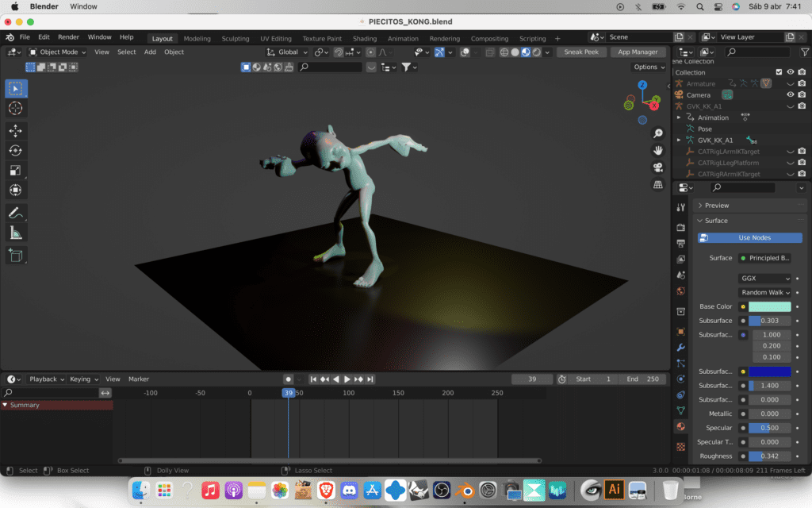Open the GGX distribution dropdown

[764, 279]
